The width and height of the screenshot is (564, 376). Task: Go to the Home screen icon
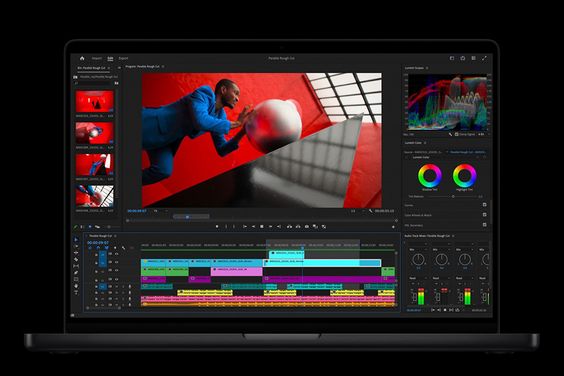82,58
